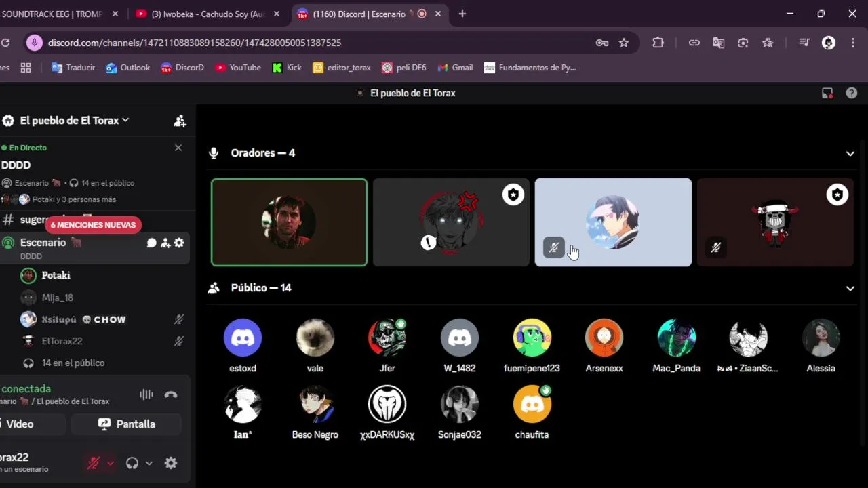Viewport: 868px width, 488px height.
Task: Open Chrome three-dot menu
Action: click(x=853, y=43)
